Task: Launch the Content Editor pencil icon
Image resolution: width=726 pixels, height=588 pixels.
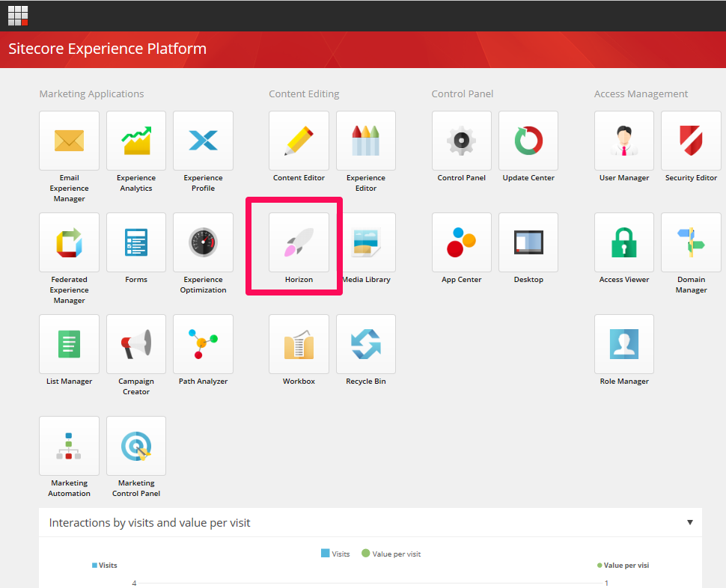Action: (x=299, y=141)
